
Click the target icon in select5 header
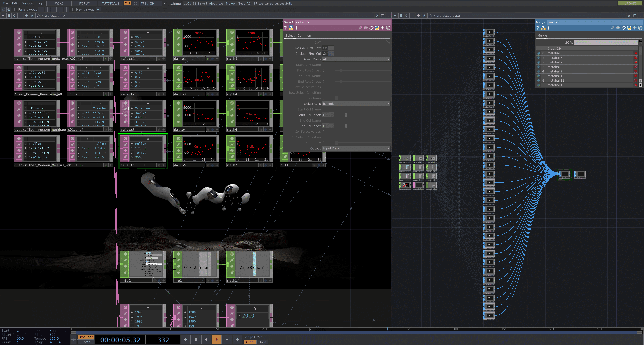[388, 28]
